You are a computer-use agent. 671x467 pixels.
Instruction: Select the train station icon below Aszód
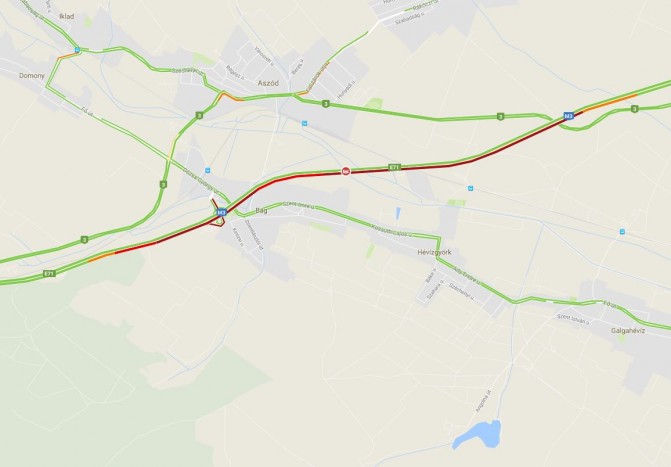tap(304, 123)
